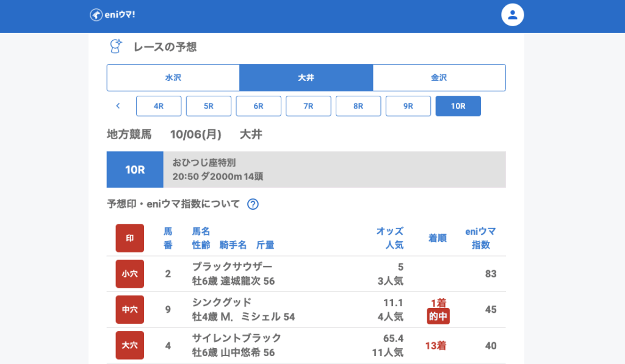
Task: Click the race prediction heading icon
Action: (x=115, y=47)
